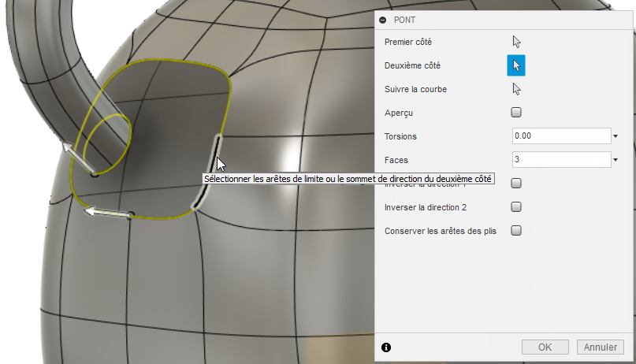Image resolution: width=636 pixels, height=364 pixels.
Task: Click the Aperçu label
Action: [x=398, y=113]
